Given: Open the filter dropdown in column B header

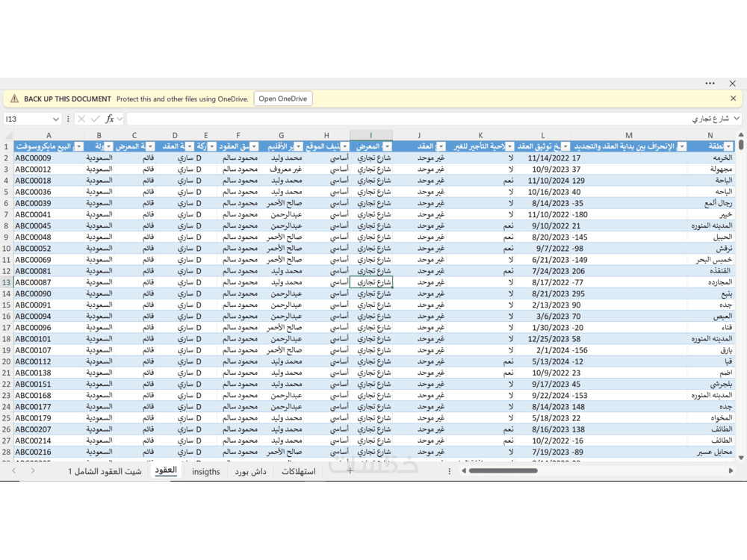Looking at the screenshot, I should coord(109,146).
